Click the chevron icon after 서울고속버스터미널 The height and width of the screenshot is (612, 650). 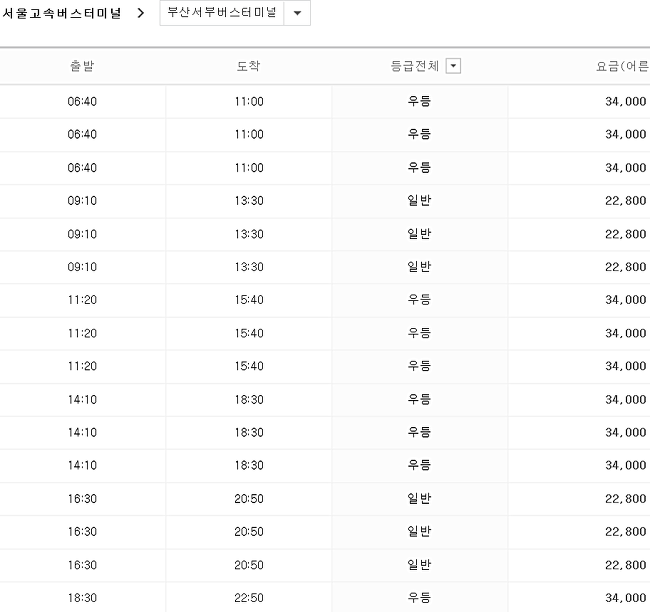pyautogui.click(x=141, y=13)
